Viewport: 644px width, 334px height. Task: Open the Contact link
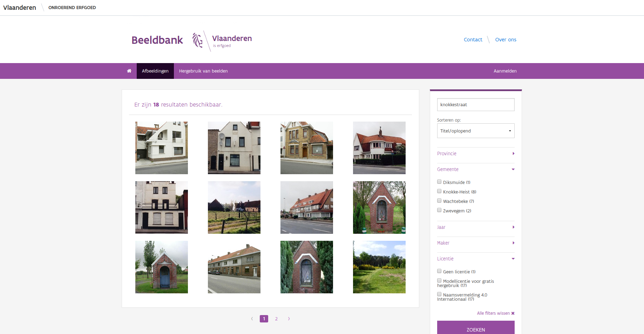click(473, 40)
